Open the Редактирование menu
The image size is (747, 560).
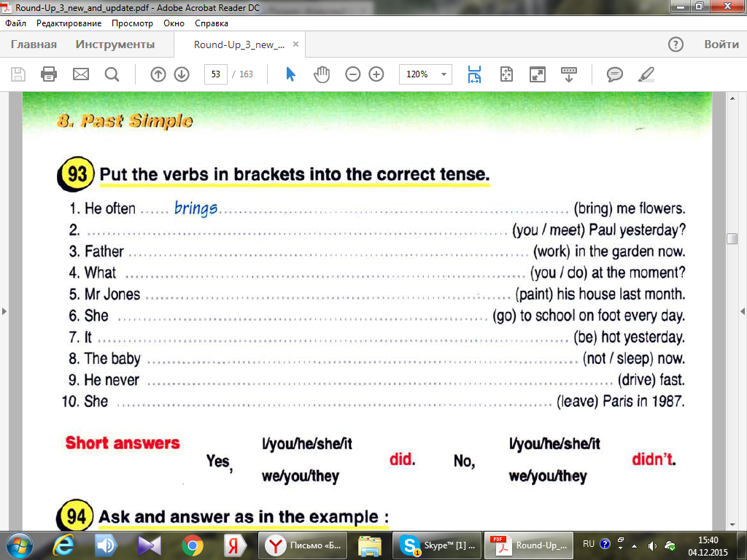tap(69, 23)
